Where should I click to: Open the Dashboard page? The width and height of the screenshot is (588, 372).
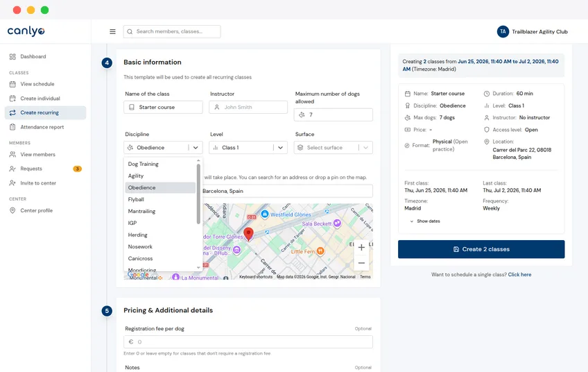click(x=33, y=57)
